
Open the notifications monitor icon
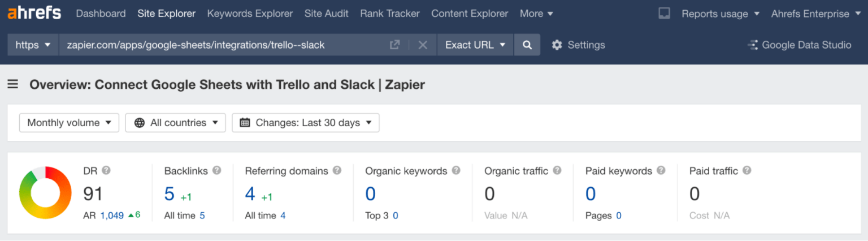click(x=665, y=14)
